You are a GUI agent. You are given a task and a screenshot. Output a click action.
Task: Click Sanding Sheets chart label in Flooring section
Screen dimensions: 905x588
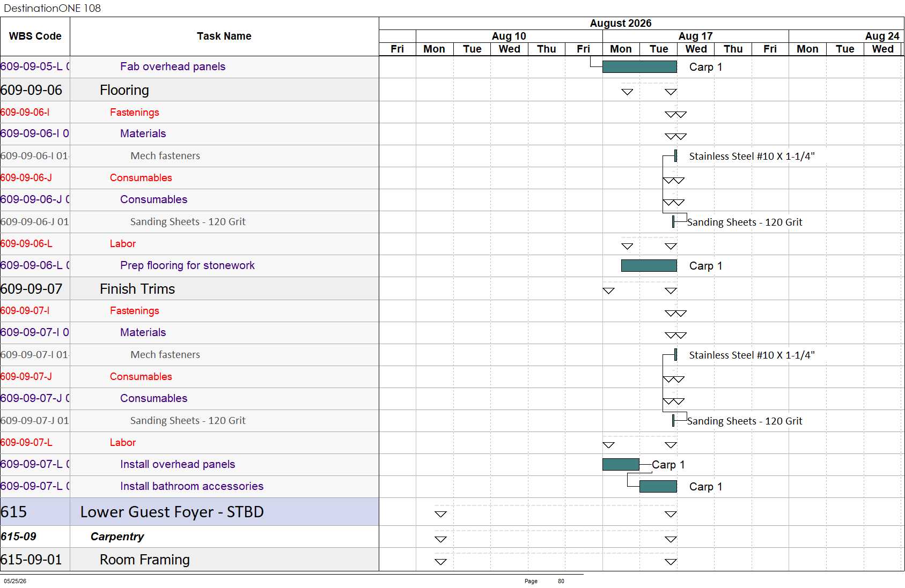(745, 222)
